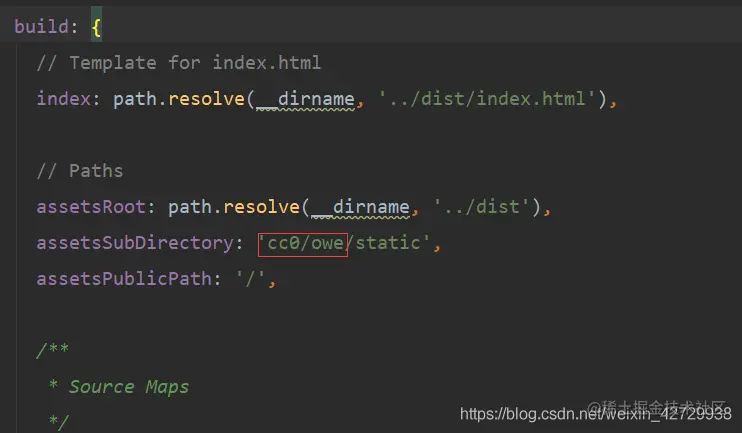Image resolution: width=742 pixels, height=433 pixels.
Task: Click 'path' in the assetsRoot line
Action: (190, 207)
